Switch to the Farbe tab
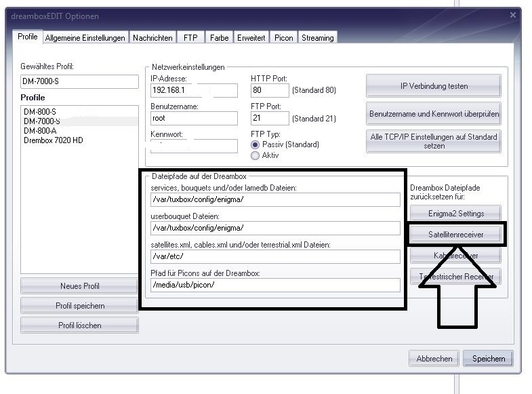Screen dimensions: 532x394 tap(219, 38)
